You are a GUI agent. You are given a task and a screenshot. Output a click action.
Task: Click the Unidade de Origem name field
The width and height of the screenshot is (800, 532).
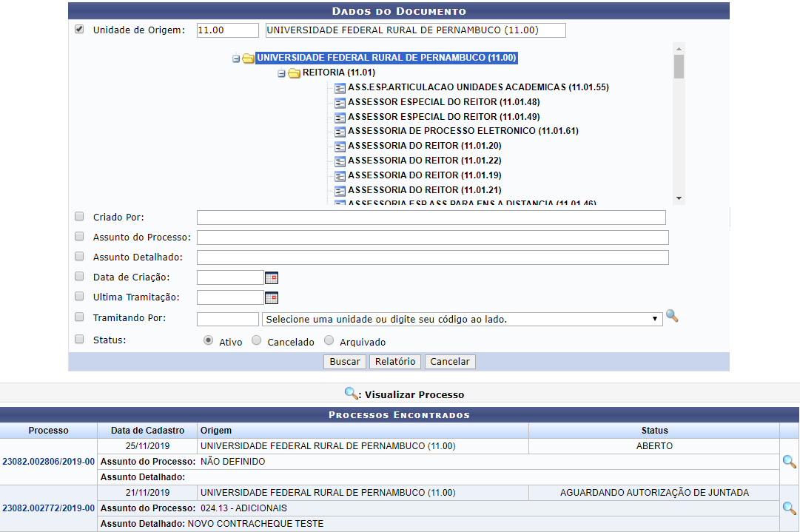coord(415,30)
